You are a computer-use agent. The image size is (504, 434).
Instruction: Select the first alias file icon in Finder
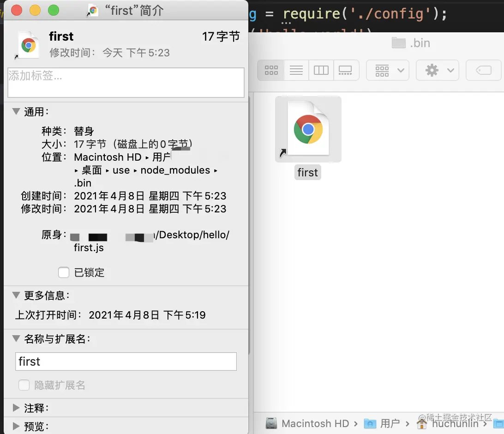(x=308, y=129)
